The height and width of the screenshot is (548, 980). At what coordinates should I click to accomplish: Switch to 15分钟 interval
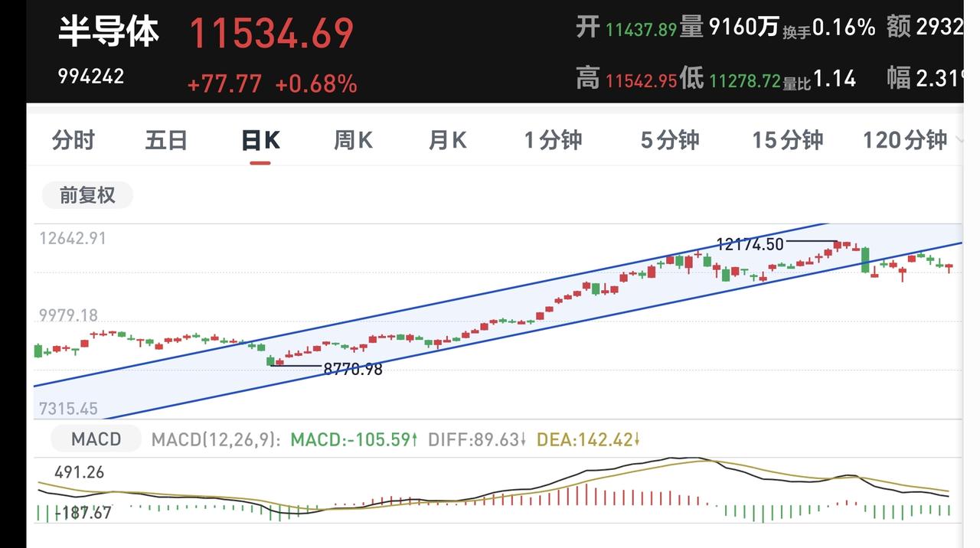click(x=788, y=140)
